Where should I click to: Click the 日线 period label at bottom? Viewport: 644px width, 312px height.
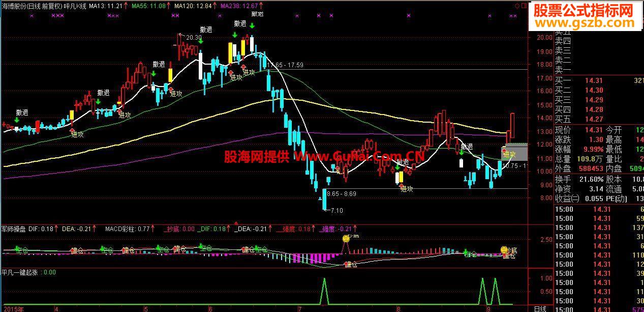click(x=539, y=308)
